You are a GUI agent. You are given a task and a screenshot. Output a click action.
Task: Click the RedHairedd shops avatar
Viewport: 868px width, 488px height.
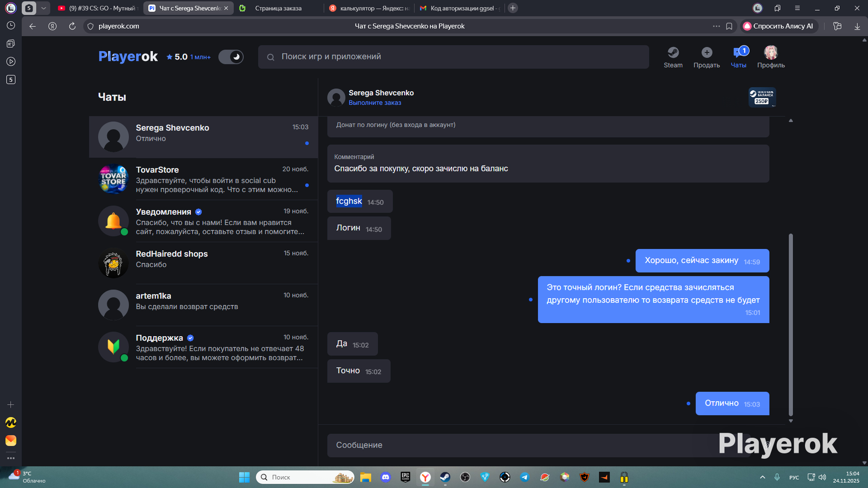113,263
